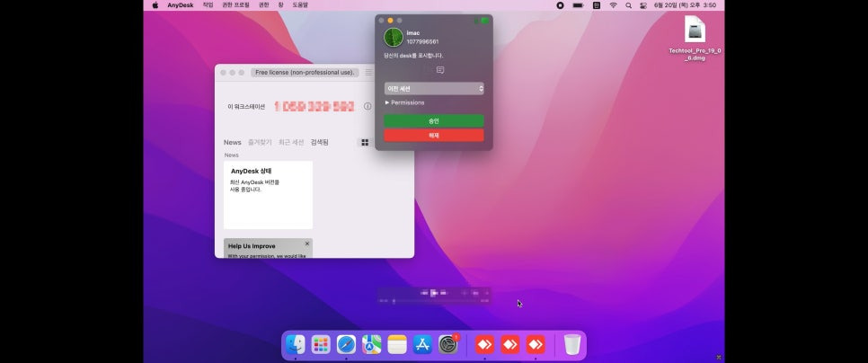Switch to the 즐겨찾기 tab
868x363 pixels.
tap(260, 142)
